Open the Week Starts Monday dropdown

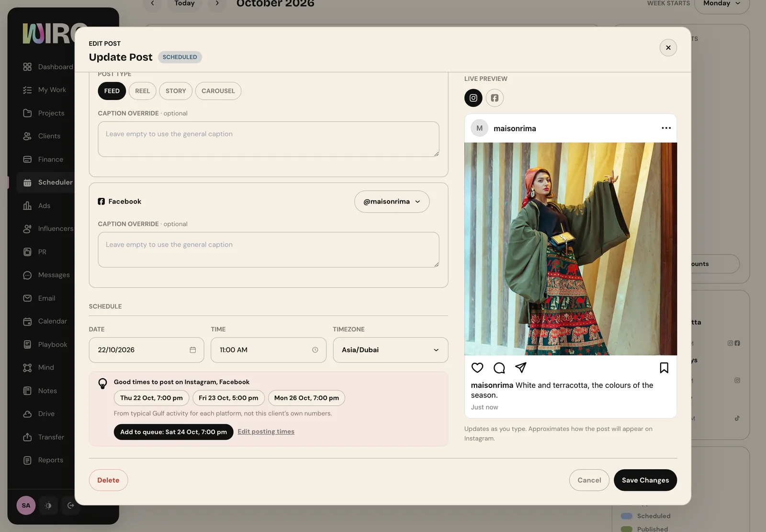point(721,4)
